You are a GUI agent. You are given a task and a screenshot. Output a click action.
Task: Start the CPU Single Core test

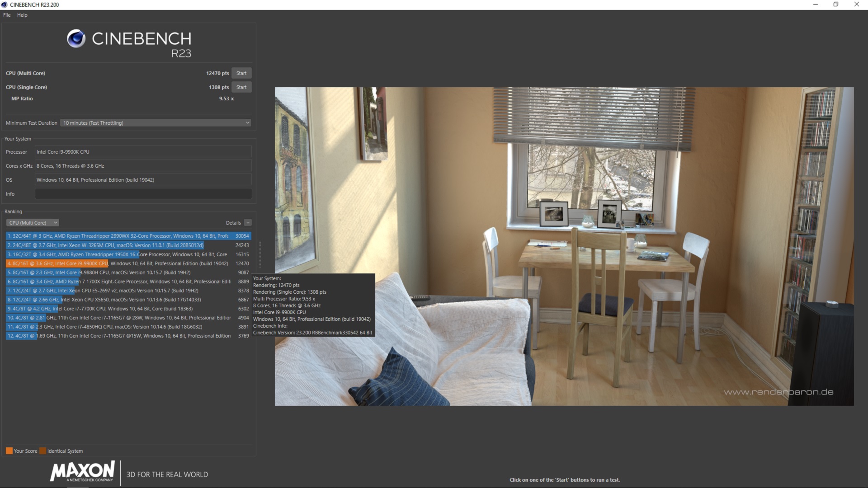tap(241, 87)
